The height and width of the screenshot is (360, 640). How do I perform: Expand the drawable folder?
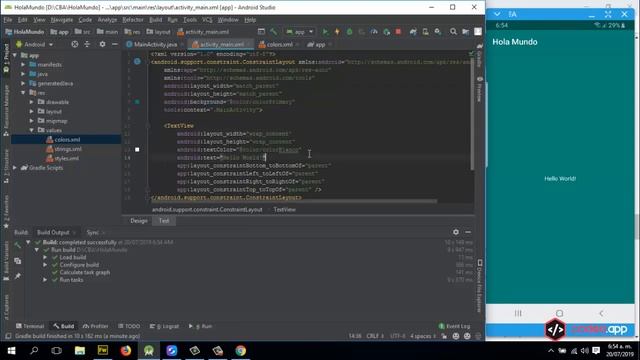tap(31, 102)
